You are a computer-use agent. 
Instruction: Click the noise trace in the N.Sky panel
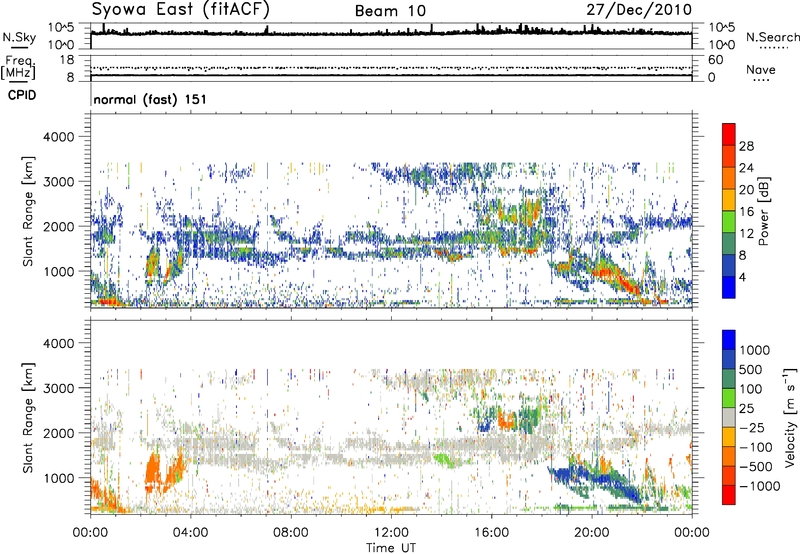pyautogui.click(x=391, y=33)
